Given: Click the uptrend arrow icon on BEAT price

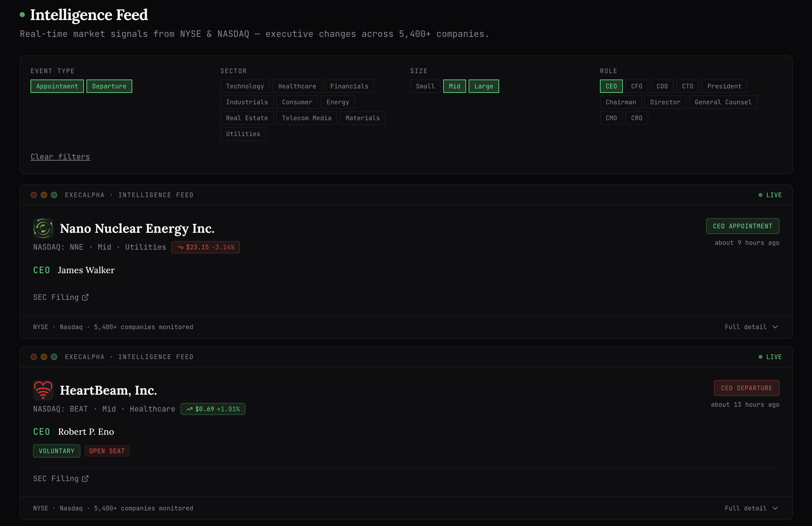Looking at the screenshot, I should [189, 409].
